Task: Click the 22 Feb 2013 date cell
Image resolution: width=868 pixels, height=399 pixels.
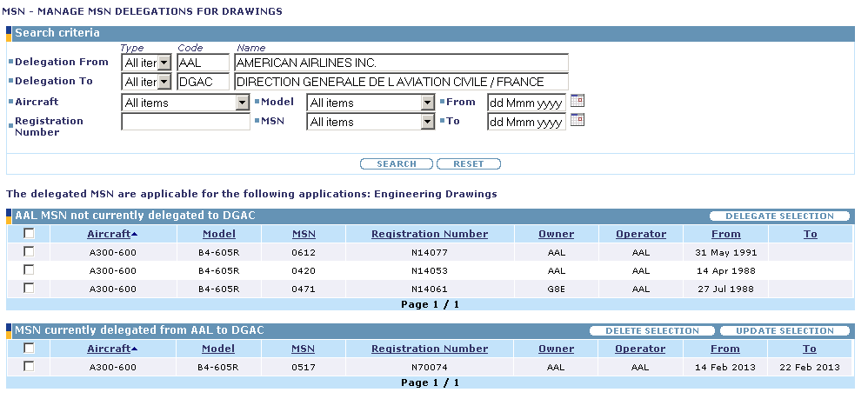Action: [x=810, y=368]
